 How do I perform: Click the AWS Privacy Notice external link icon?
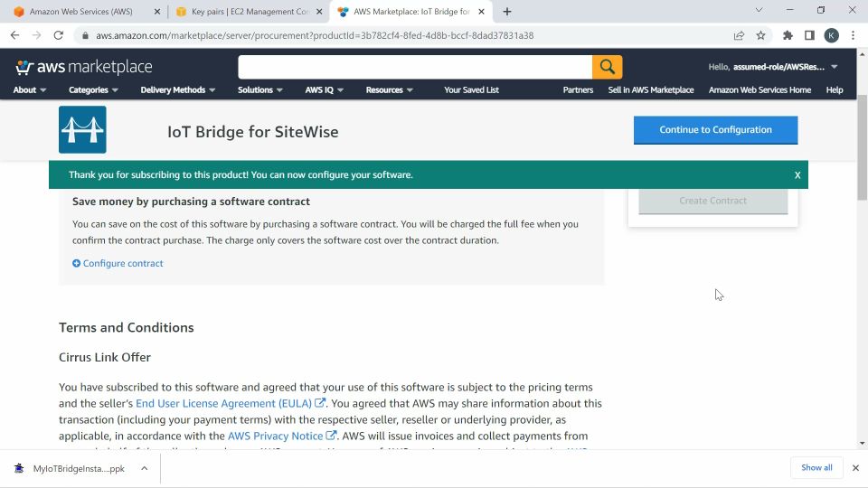pos(331,436)
